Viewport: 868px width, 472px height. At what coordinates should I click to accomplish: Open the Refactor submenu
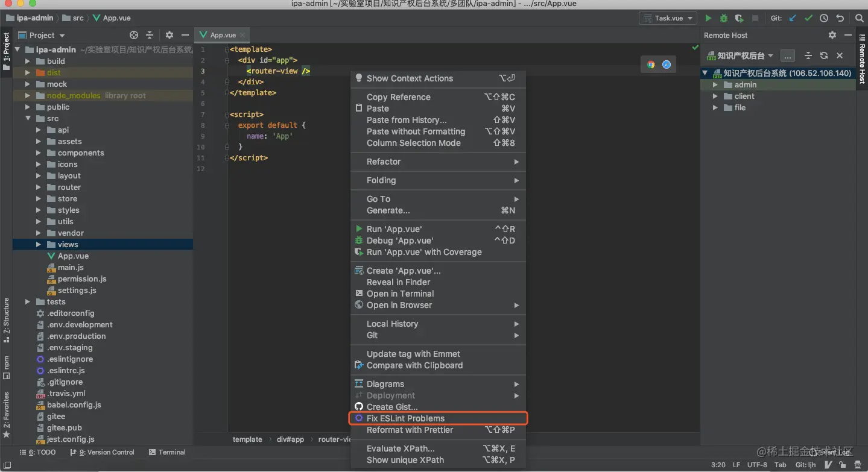[438, 162]
